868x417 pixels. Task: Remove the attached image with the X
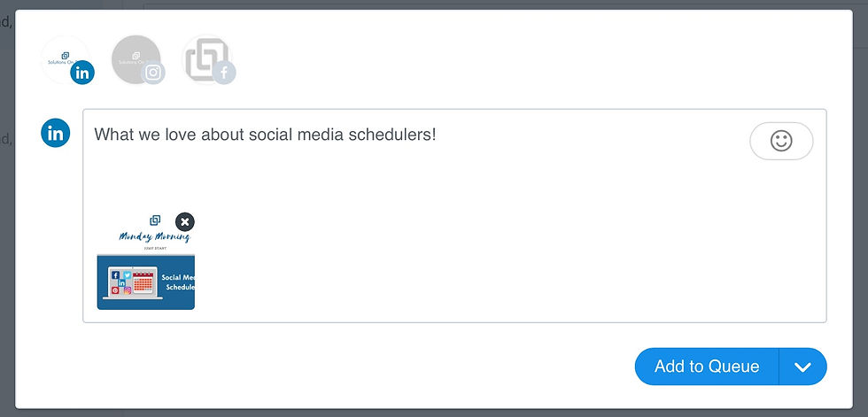(x=184, y=221)
